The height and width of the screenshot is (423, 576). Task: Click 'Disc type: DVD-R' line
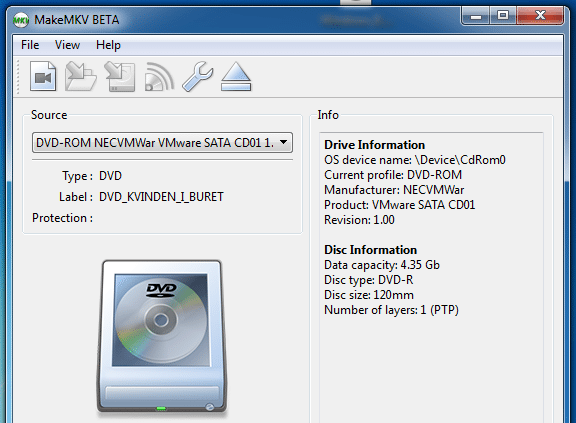(368, 280)
